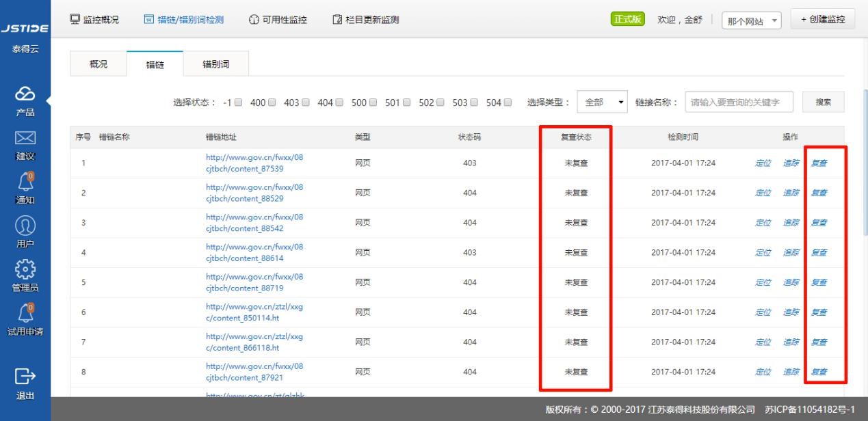The image size is (868, 421).
Task: Open link content_88719 in row 5
Action: point(254,282)
